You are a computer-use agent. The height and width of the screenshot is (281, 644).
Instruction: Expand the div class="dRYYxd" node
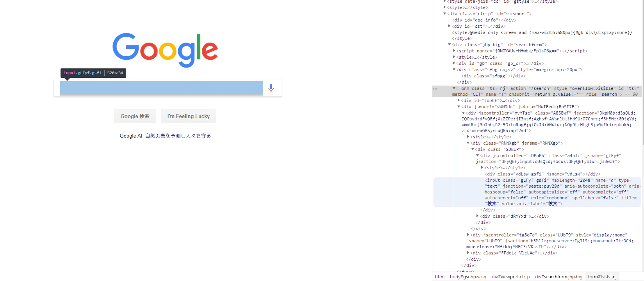point(477,216)
